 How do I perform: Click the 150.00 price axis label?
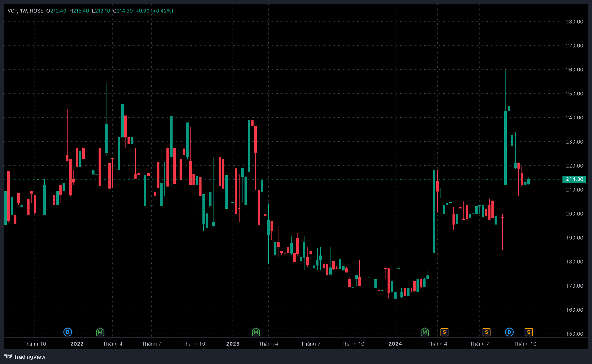click(574, 334)
